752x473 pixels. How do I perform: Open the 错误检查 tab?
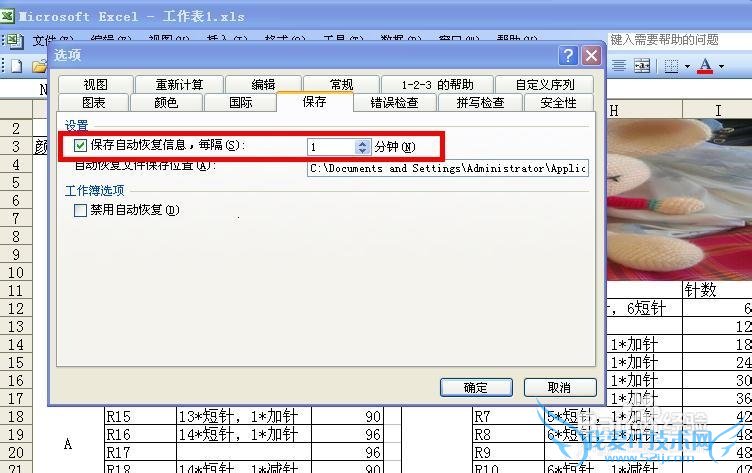point(395,103)
